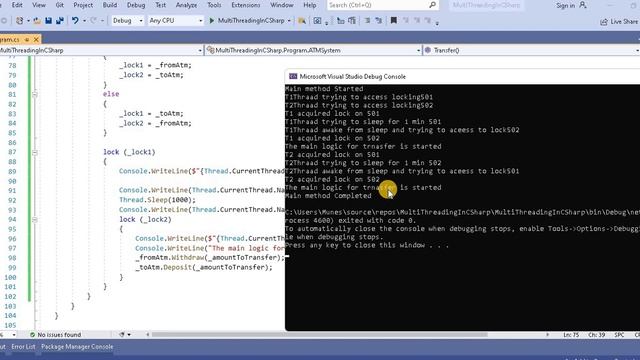
Task: Open the Tools menu
Action: click(x=214, y=5)
